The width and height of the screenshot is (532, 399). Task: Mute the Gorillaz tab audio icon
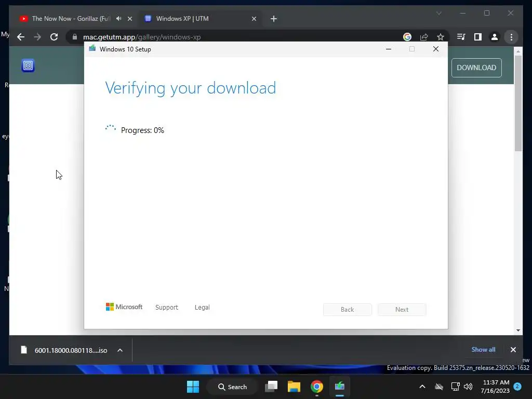click(118, 19)
